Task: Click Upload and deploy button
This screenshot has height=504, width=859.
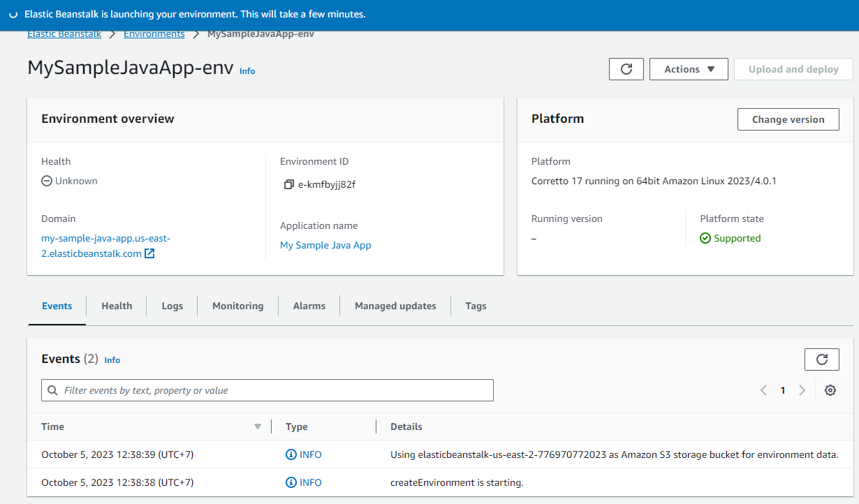Action: 793,69
